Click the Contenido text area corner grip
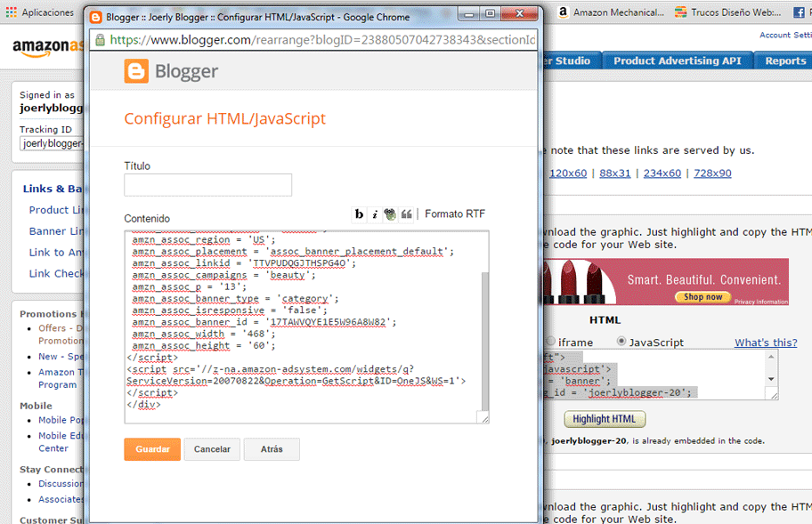Screen dimensions: 812x524 coord(484,418)
